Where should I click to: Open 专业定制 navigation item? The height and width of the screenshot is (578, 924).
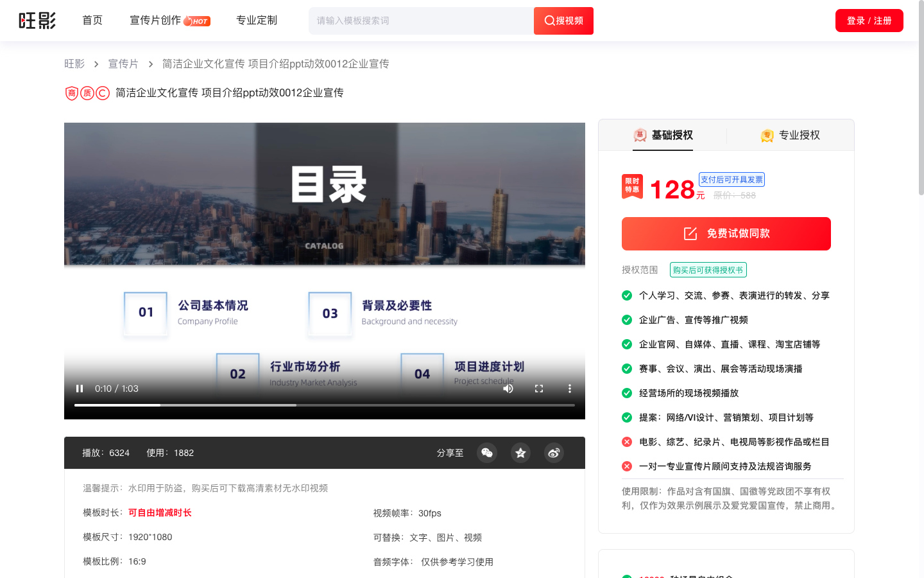(257, 21)
